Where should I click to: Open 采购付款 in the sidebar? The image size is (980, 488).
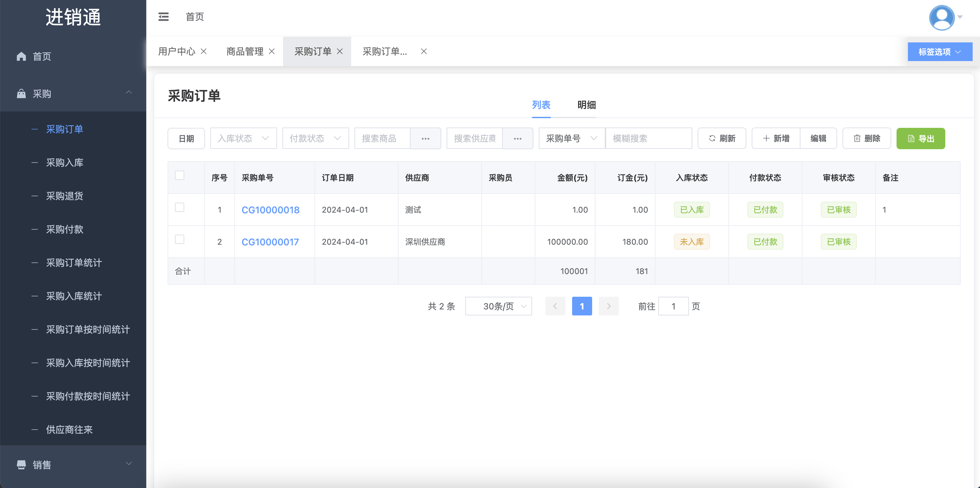65,229
